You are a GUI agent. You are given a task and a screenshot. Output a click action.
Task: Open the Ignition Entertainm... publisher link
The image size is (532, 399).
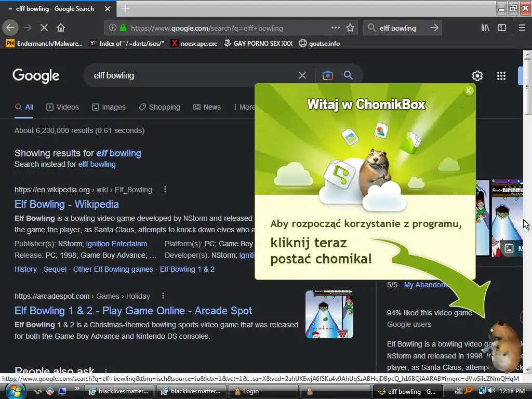pos(119,244)
